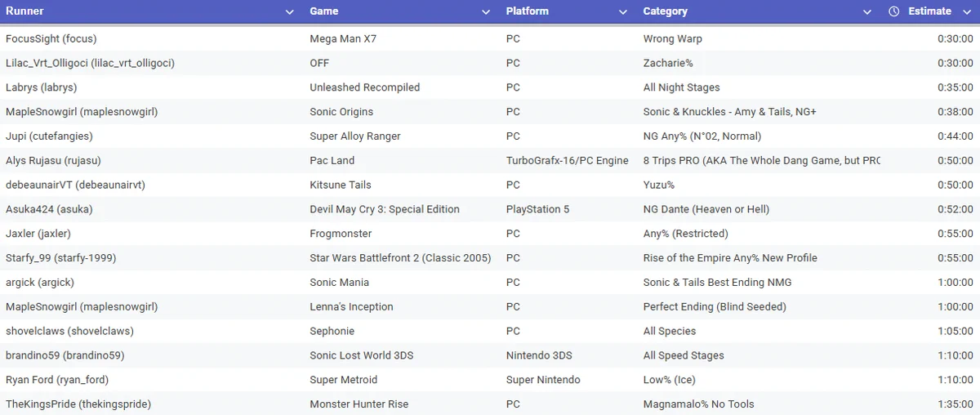Screen dimensions: 980x415
Task: Click the 0:44:00 estimate value
Action: click(x=955, y=136)
